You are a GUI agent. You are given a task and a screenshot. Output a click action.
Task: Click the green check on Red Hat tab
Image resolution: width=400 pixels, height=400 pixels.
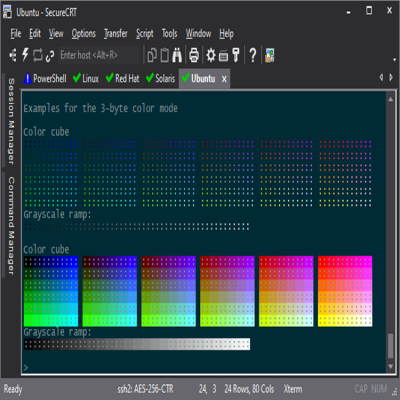[110, 78]
